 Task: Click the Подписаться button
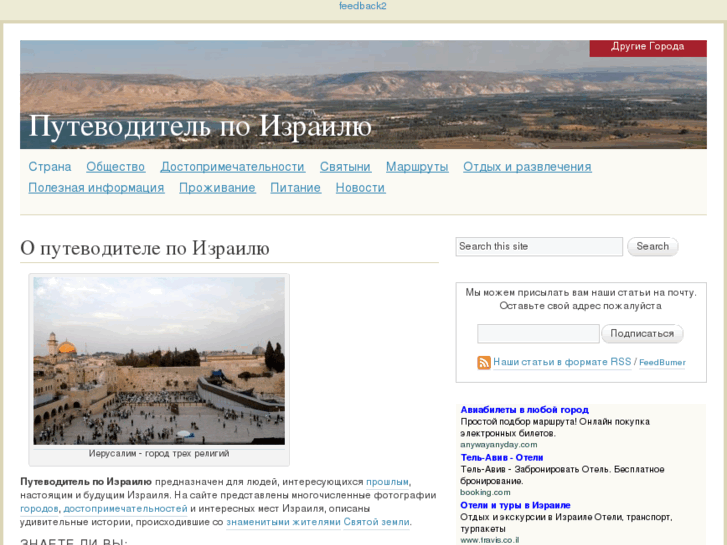tap(642, 334)
